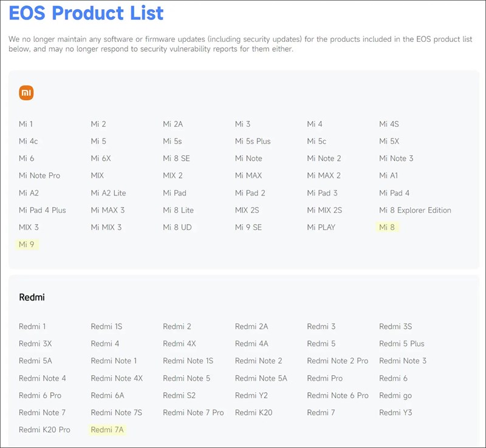Open the Redmi 5 Plus entry

click(402, 344)
